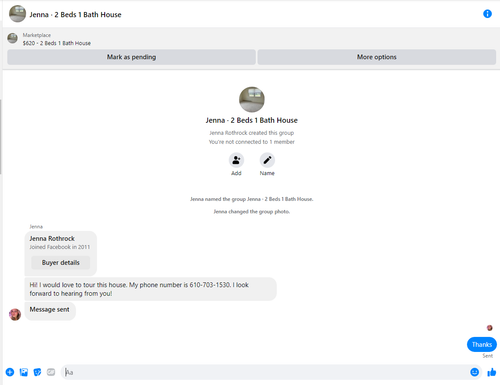Click header group thumbnail photo

(x=17, y=14)
